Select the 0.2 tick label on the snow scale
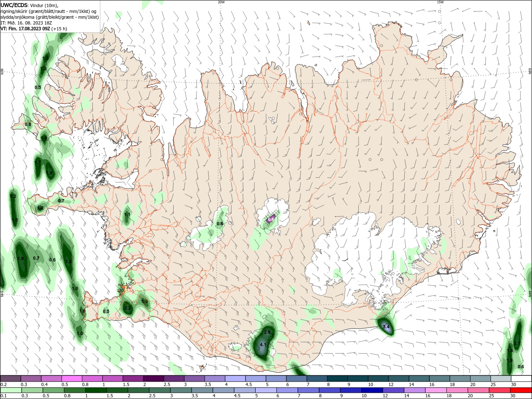Viewport: 532px width, 399px height. tap(4, 385)
